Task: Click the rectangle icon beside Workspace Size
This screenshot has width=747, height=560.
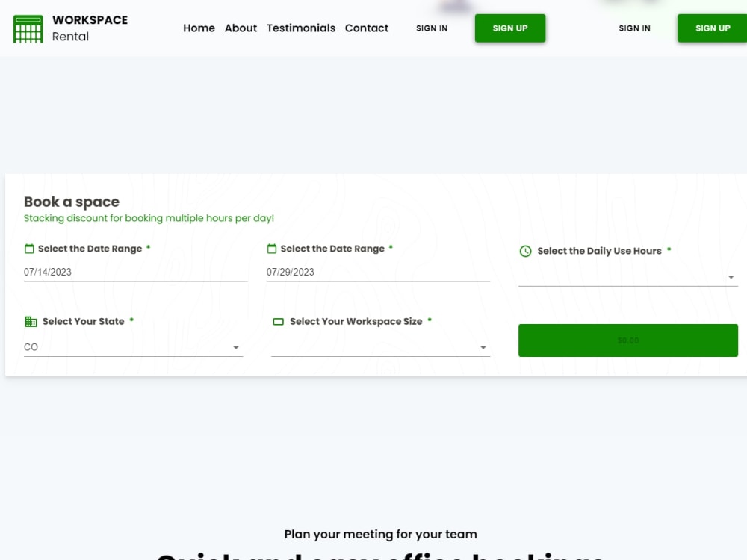Action: (x=278, y=322)
